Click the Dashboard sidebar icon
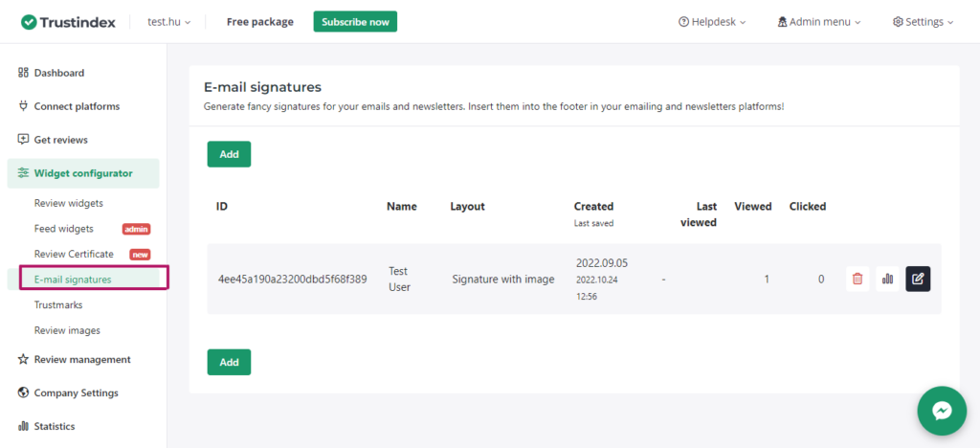Viewport: 980px width, 448px height. coord(24,73)
